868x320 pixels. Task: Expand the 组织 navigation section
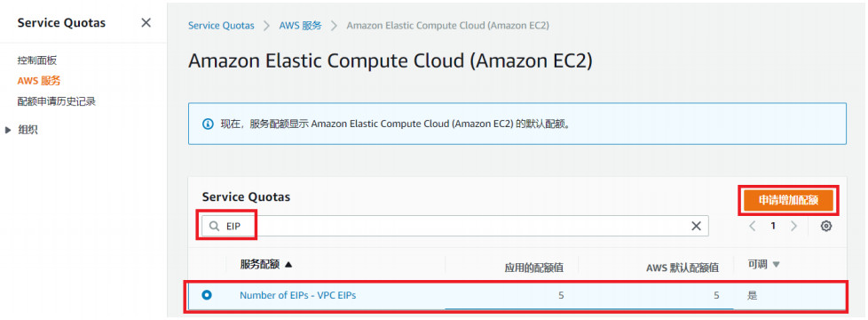8,131
